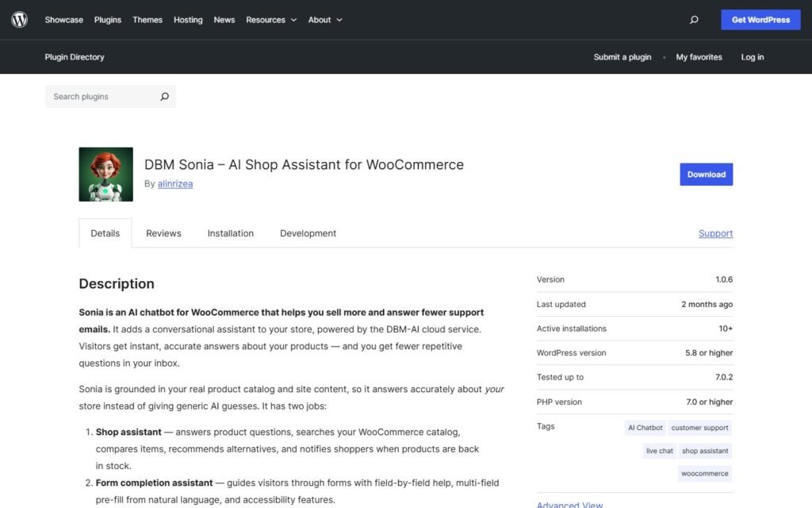Click the shop assistant tag
Image resolution: width=812 pixels, height=508 pixels.
705,451
